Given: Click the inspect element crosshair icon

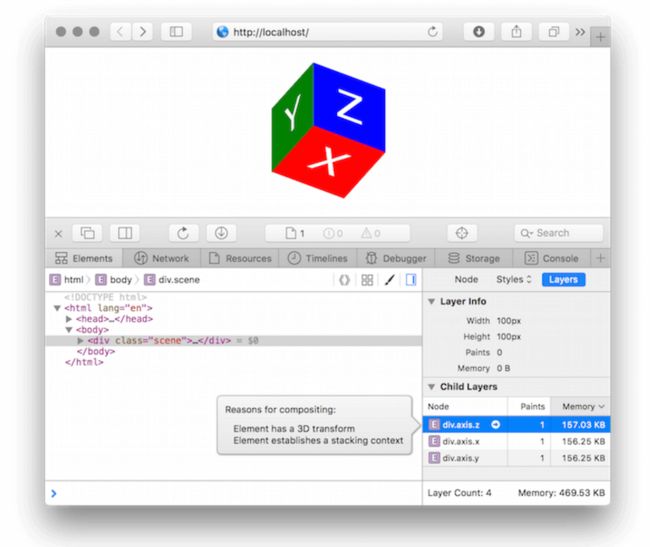Looking at the screenshot, I should pyautogui.click(x=462, y=233).
